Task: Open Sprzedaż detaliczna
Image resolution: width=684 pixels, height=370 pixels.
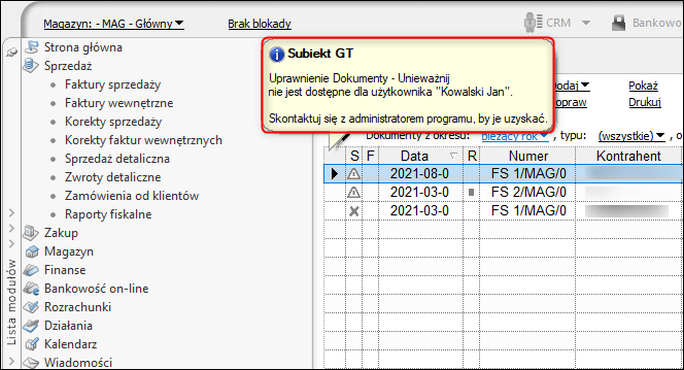Action: (117, 158)
